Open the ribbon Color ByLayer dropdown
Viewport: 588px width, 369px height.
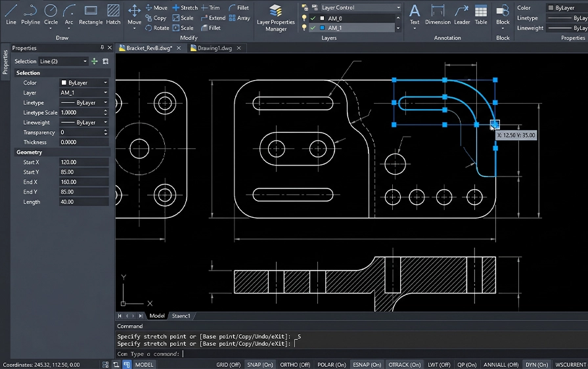point(567,7)
